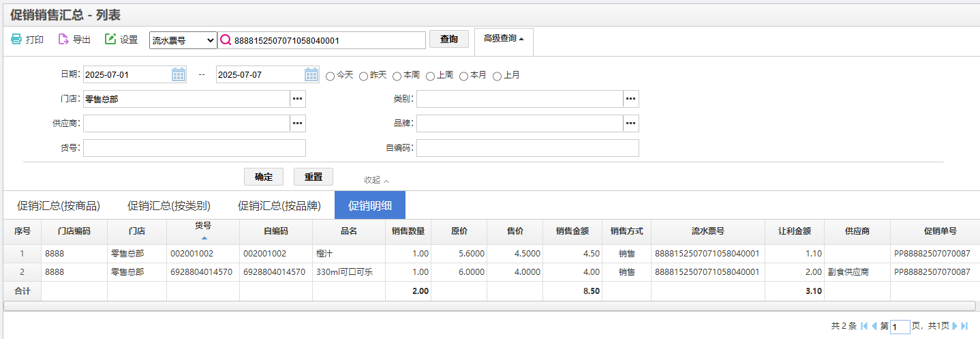This screenshot has width=980, height=339.
Task: Click the 类别 input field
Action: tap(520, 99)
